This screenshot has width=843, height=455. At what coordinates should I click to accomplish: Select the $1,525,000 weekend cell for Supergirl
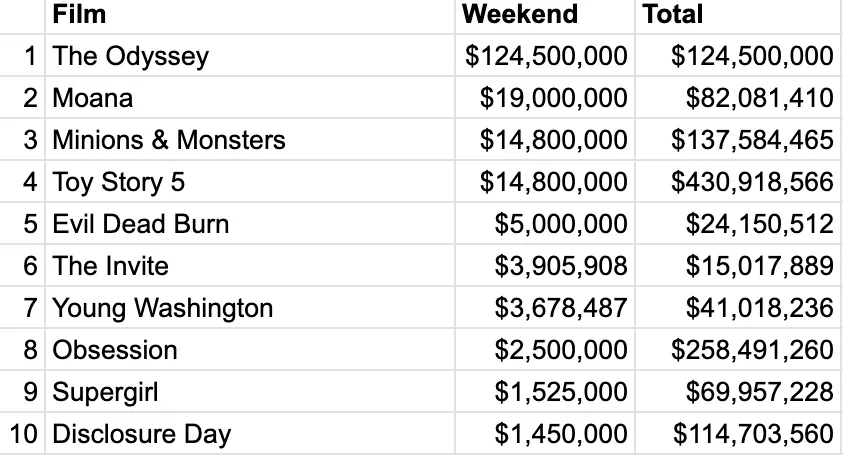click(x=545, y=391)
